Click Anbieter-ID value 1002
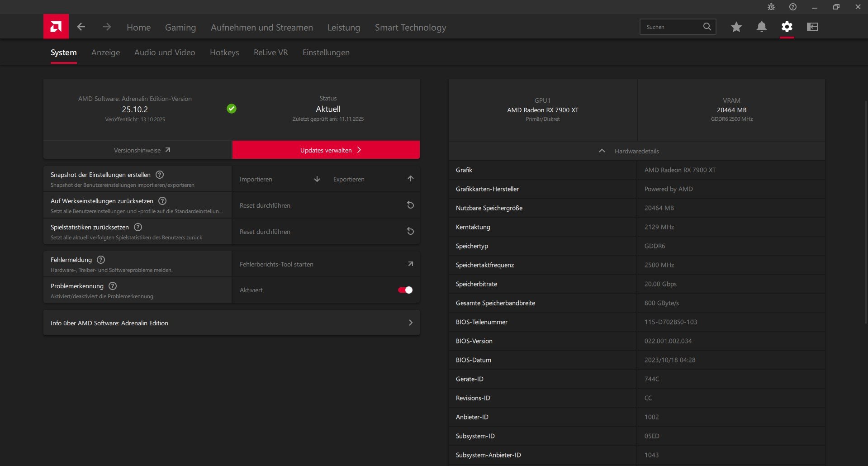This screenshot has height=466, width=868. tap(652, 417)
